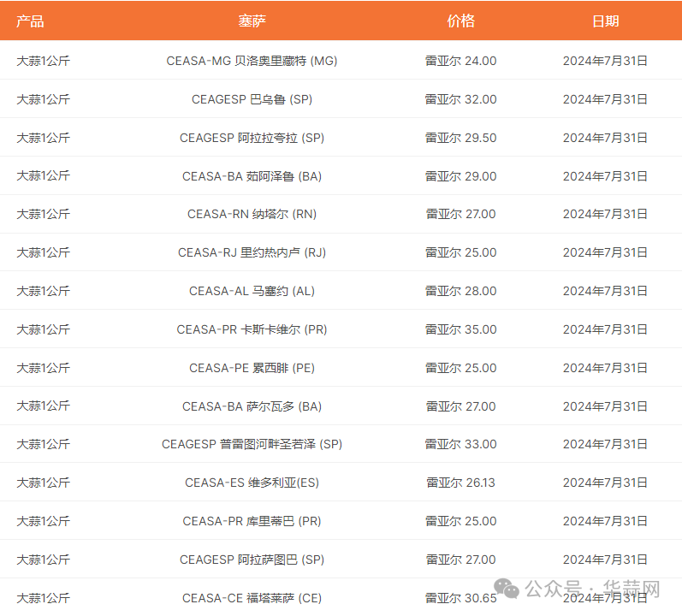Click the date in the 普雷图河畔圣若泽 (SP) row

tap(605, 444)
